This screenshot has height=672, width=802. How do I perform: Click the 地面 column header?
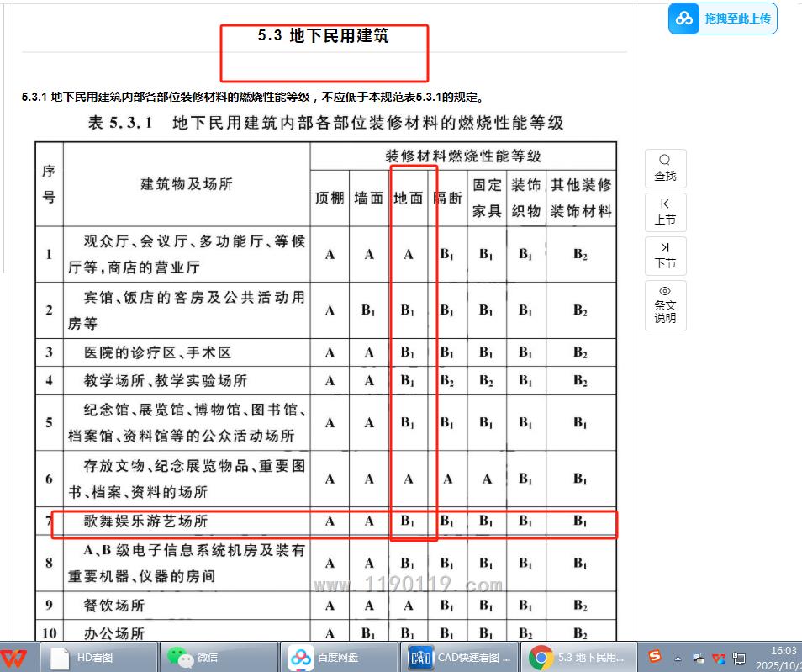coord(409,198)
